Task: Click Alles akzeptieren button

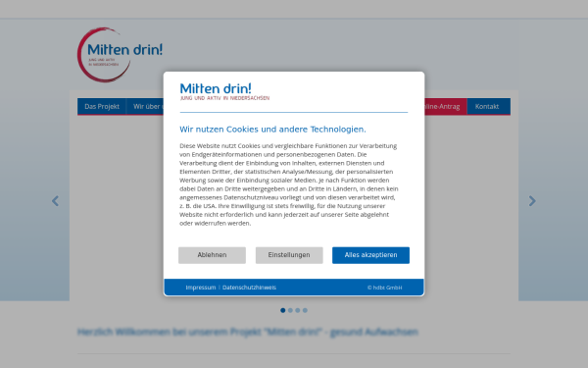Action: tap(370, 255)
